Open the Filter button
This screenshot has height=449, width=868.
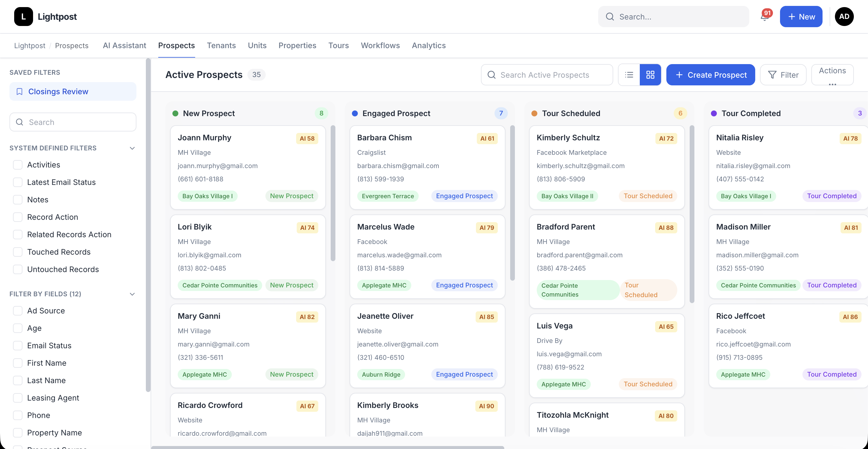(x=783, y=75)
